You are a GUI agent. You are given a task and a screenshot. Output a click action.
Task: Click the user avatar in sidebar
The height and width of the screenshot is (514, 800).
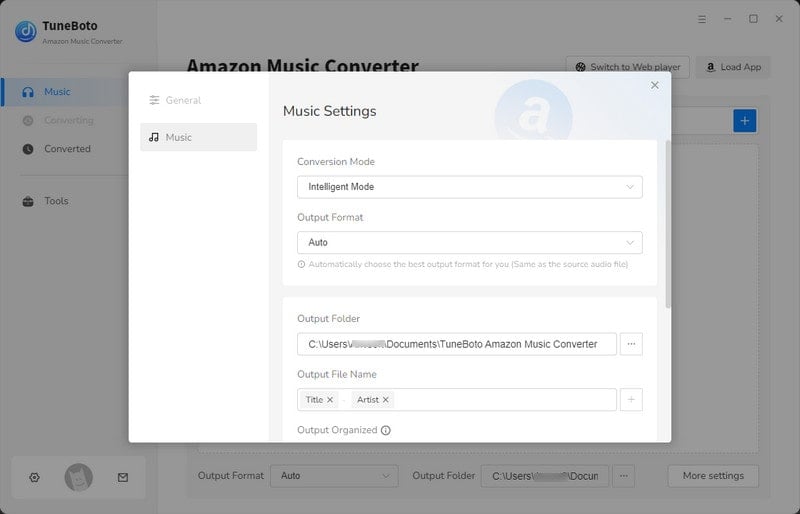click(79, 478)
